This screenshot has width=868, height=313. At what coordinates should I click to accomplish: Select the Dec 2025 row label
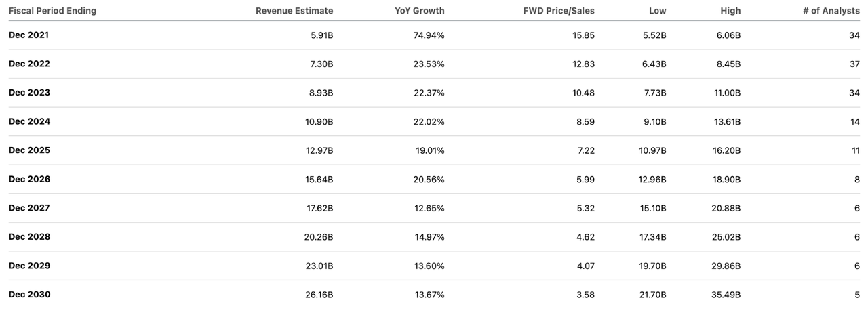(29, 150)
